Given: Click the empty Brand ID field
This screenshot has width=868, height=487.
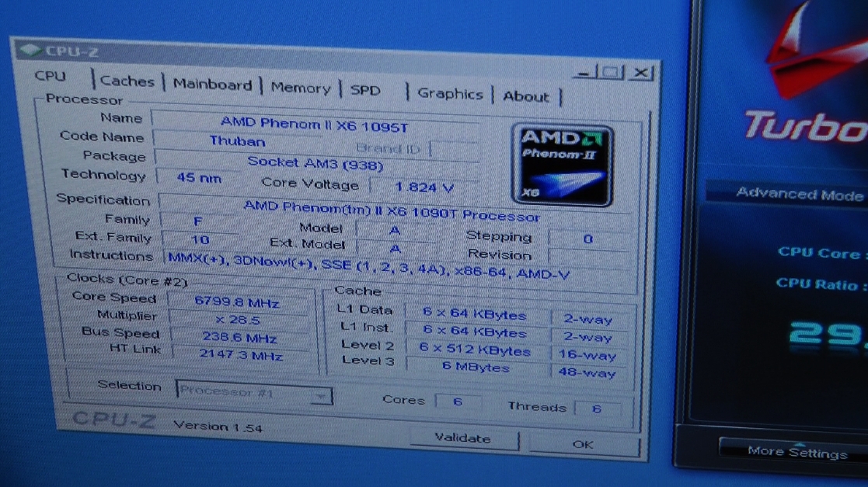Looking at the screenshot, I should (x=454, y=151).
